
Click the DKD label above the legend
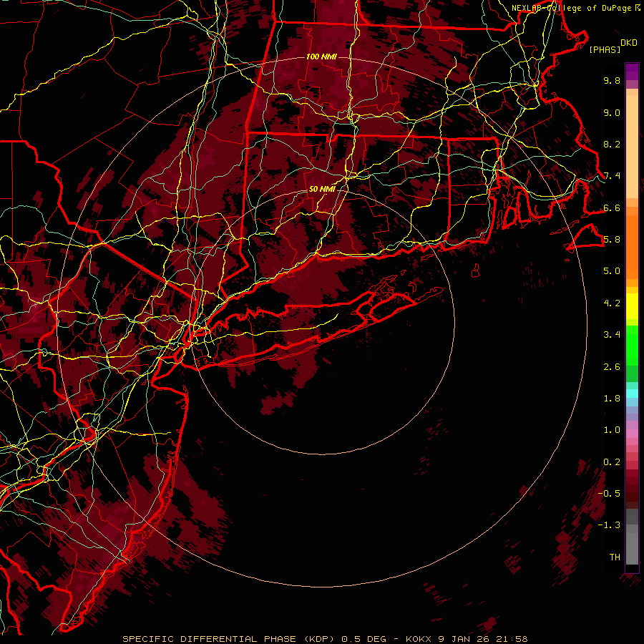click(628, 43)
